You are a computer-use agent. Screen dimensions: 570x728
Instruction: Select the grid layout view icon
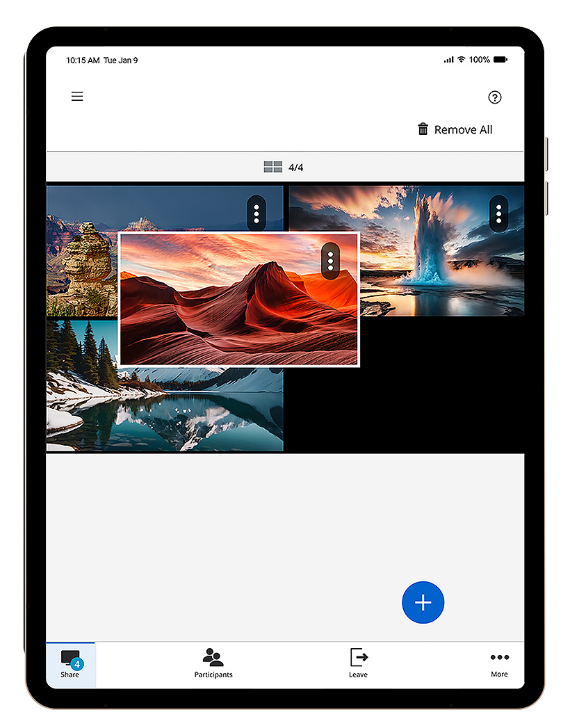point(274,166)
